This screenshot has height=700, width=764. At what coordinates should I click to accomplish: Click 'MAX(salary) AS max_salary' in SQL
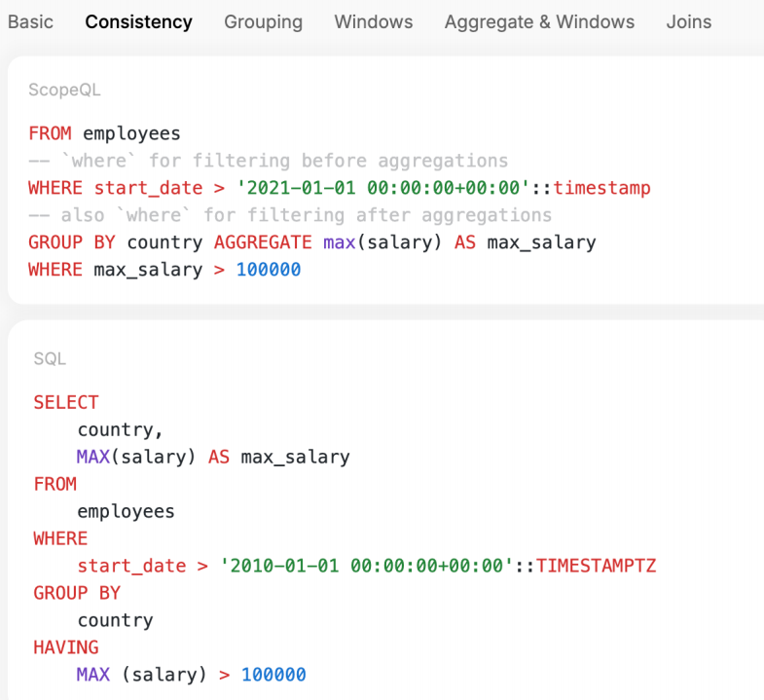pos(213,458)
